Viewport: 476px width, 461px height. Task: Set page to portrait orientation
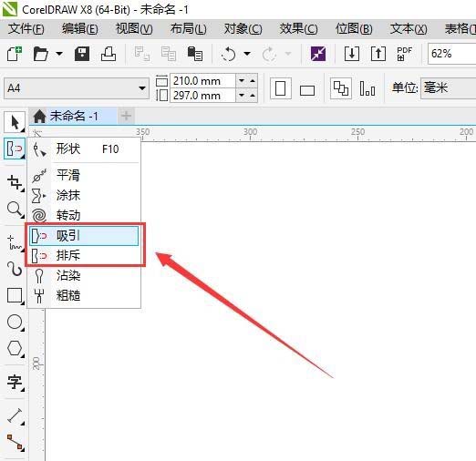pyautogui.click(x=281, y=88)
